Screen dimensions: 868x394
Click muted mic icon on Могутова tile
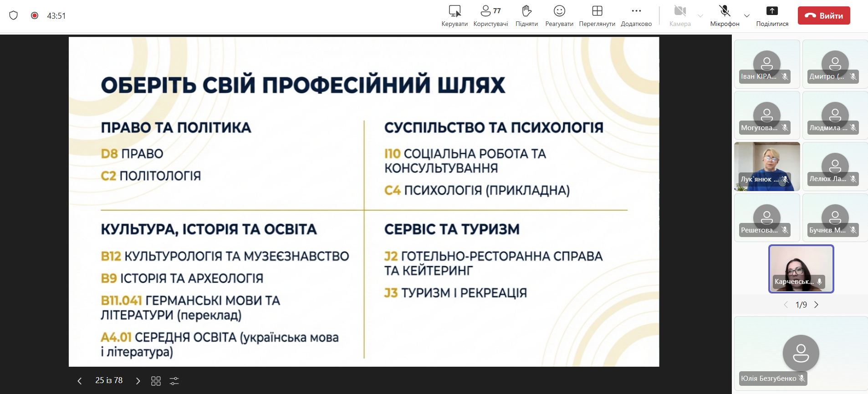[785, 128]
